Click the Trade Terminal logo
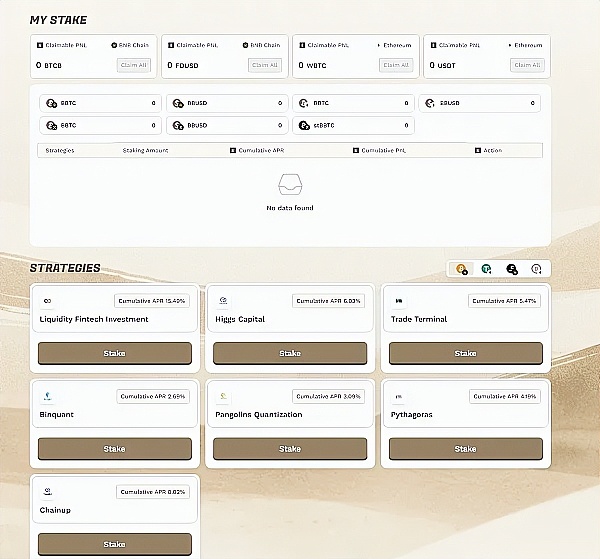Image resolution: width=600 pixels, height=559 pixels. [x=399, y=301]
